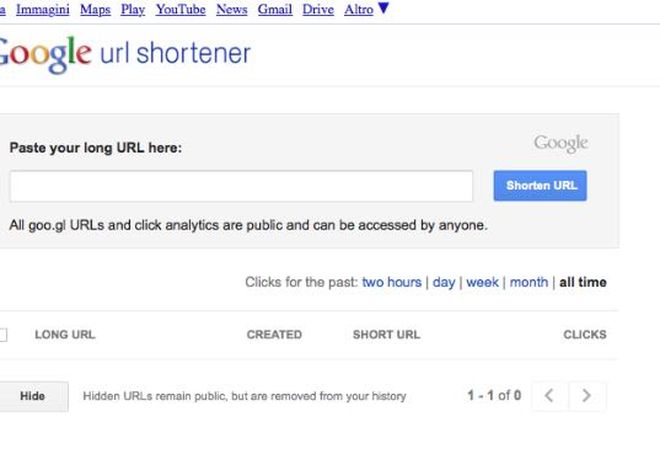The height and width of the screenshot is (470, 660).
Task: Show clicks for the past week
Action: [482, 282]
